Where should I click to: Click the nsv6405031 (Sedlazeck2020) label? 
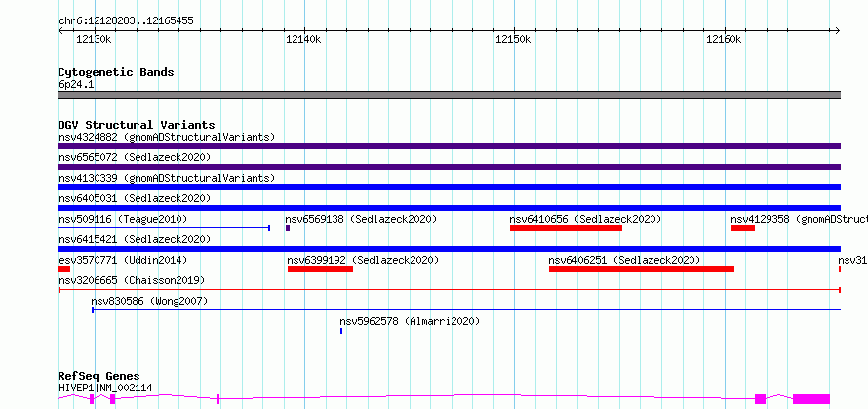[x=135, y=198]
